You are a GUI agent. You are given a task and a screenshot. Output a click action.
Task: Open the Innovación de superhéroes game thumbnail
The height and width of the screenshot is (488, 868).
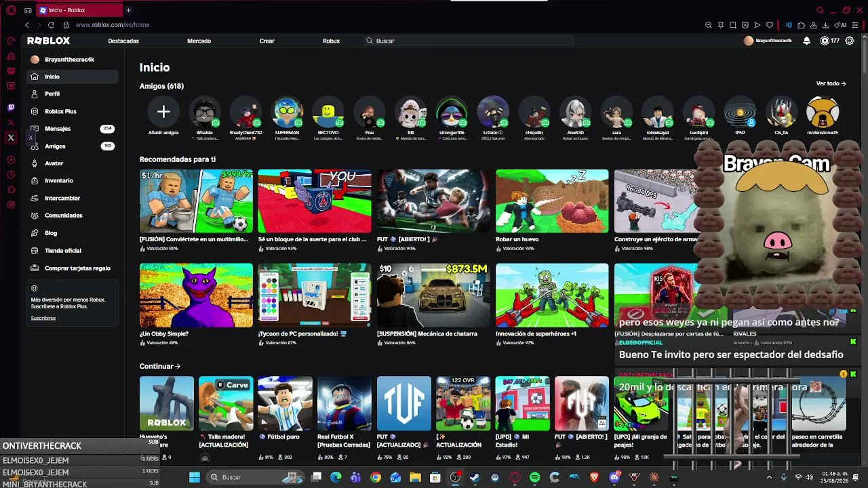[x=552, y=296]
